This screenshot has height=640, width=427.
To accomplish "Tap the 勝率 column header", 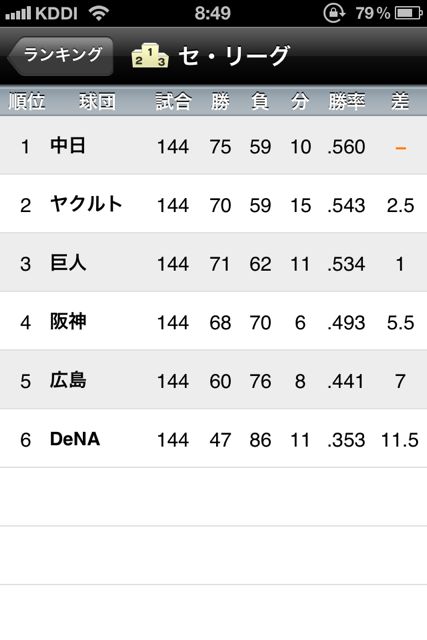I will point(347,101).
